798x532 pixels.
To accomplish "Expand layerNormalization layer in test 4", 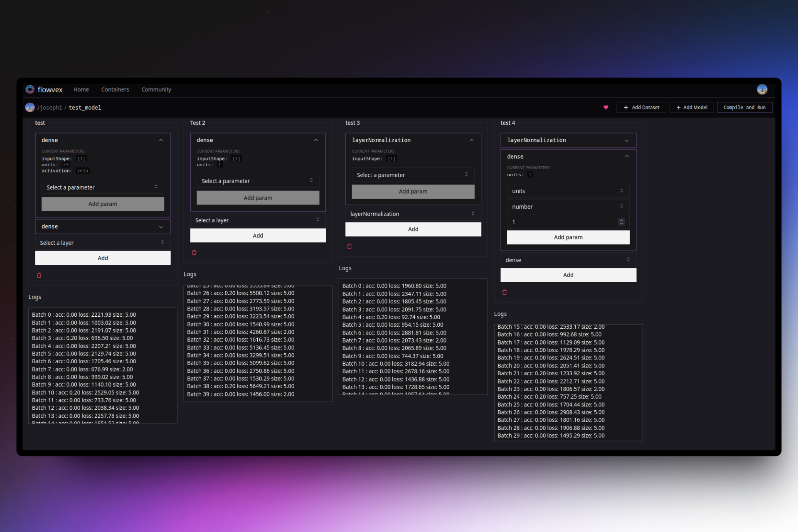I will click(626, 140).
